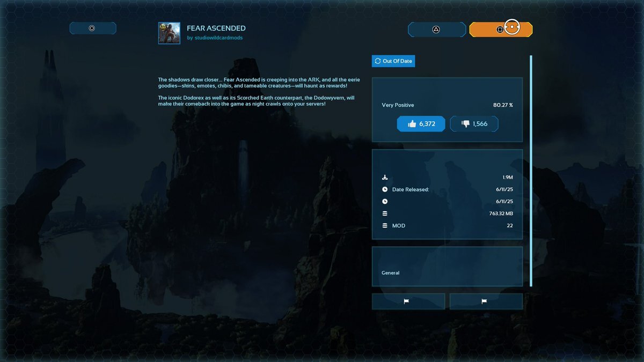Image resolution: width=644 pixels, height=362 pixels.
Task: Click the right flag report button
Action: [x=486, y=301]
